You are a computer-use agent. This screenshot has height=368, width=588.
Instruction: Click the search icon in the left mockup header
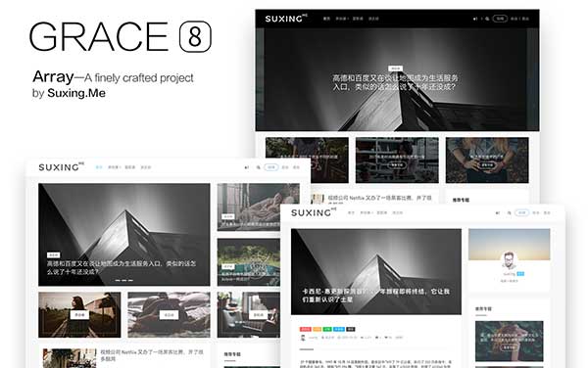click(258, 167)
